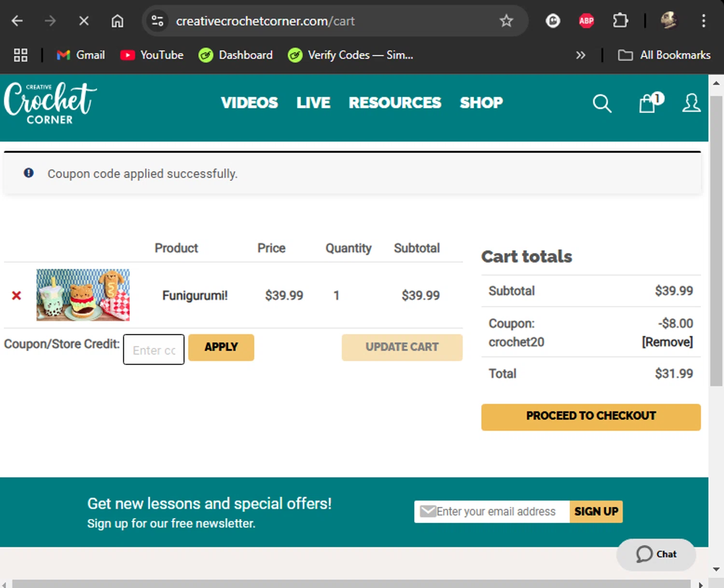Open the All Bookmarks folder
The height and width of the screenshot is (588, 724).
(664, 55)
